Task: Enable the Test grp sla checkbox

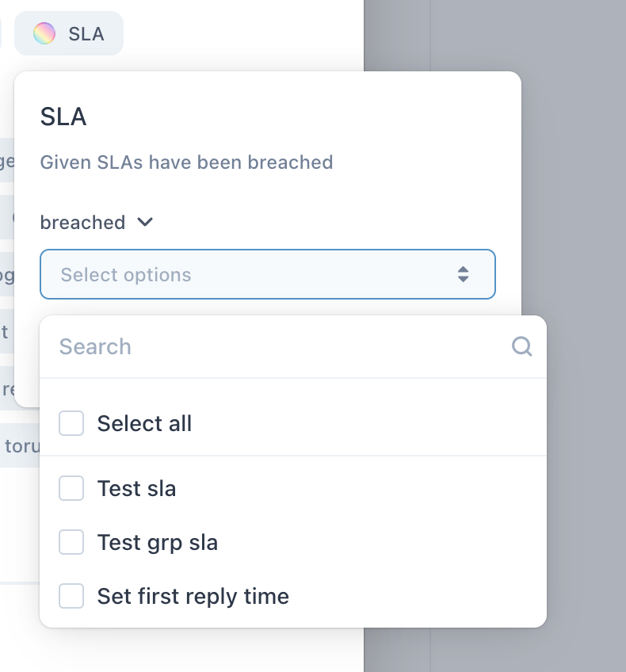Action: pyautogui.click(x=71, y=542)
